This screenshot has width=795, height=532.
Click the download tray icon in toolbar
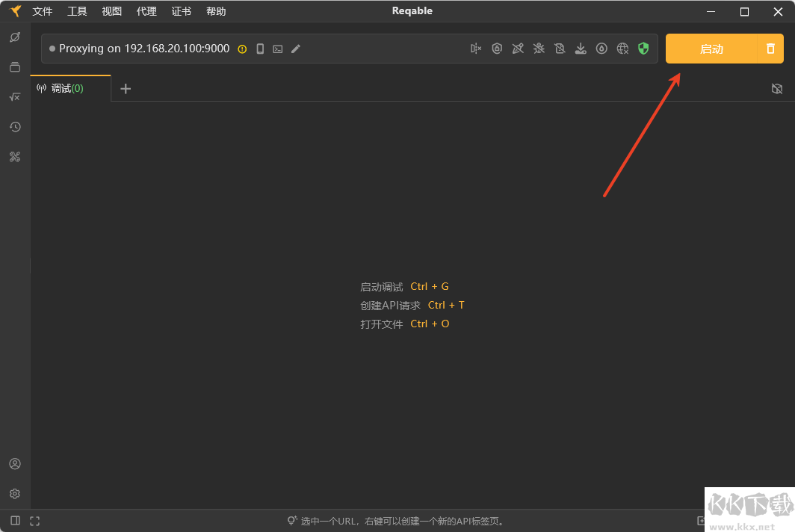point(581,49)
